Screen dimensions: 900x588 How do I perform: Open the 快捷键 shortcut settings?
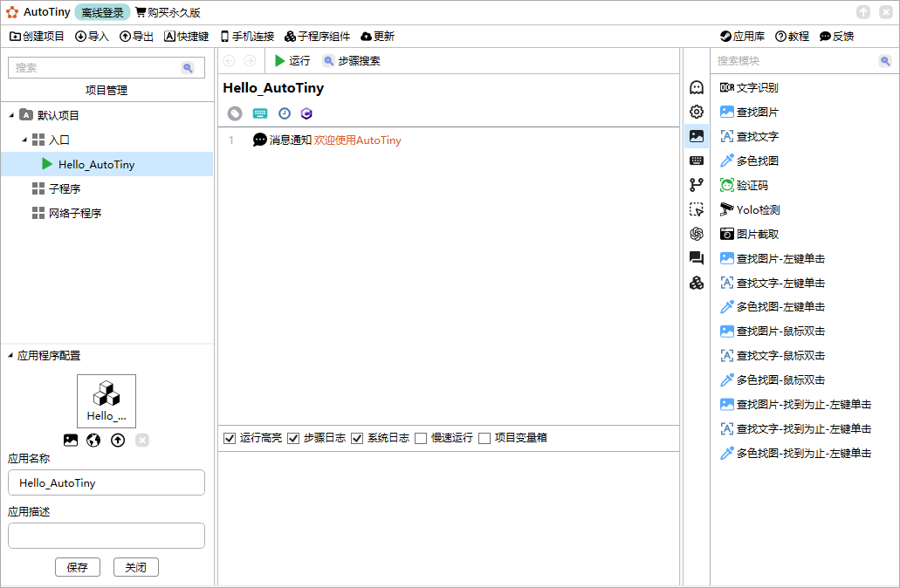point(187,36)
